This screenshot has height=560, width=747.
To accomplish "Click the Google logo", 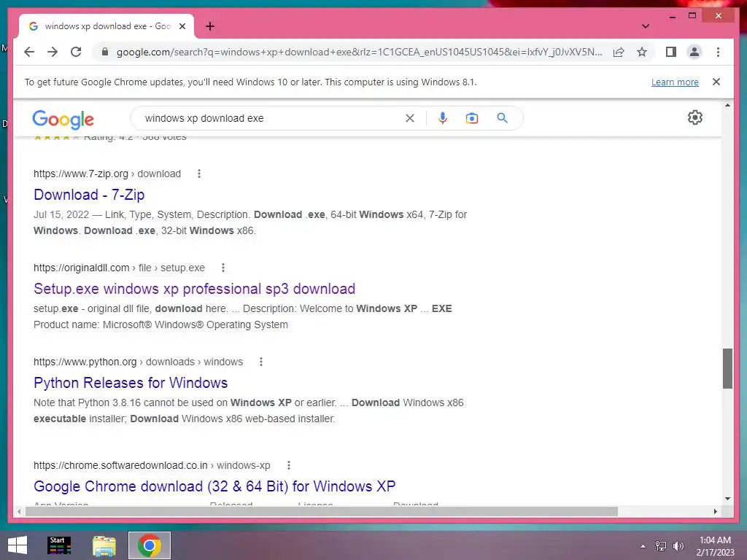I will coord(63,119).
